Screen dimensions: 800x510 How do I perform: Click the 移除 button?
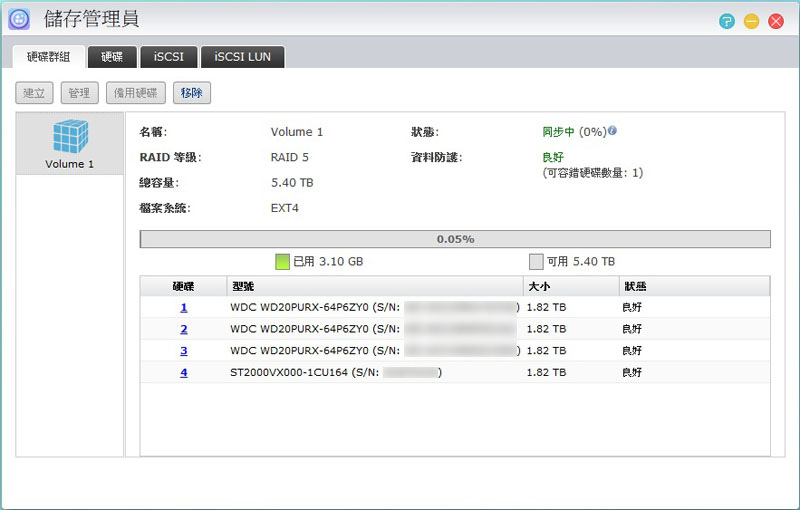click(x=191, y=93)
